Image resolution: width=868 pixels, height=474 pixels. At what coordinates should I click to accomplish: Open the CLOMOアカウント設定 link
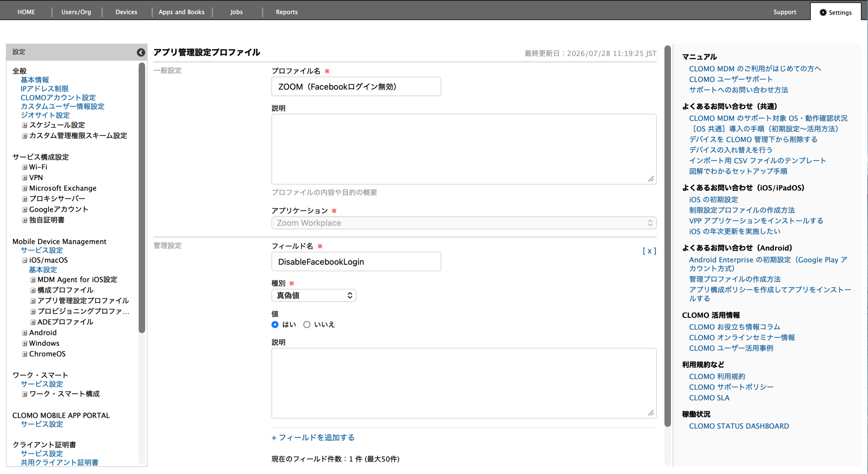click(x=58, y=98)
